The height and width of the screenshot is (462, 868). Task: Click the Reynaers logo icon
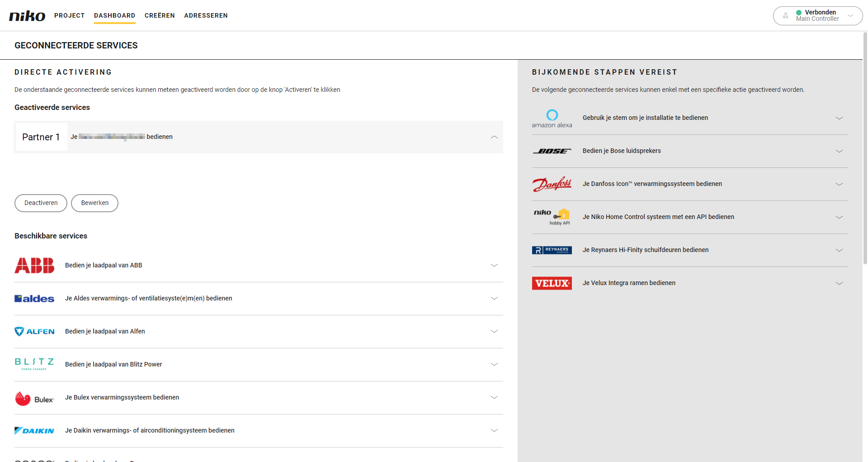552,250
